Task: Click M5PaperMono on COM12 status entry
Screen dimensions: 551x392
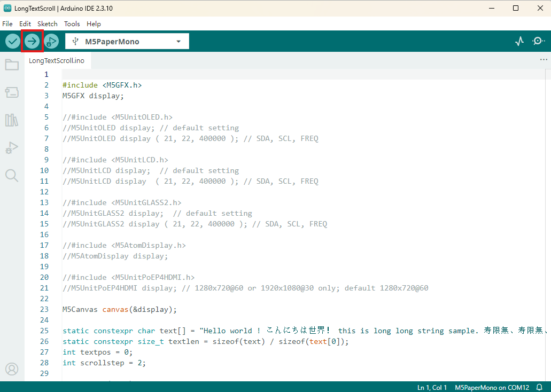Action: pos(492,387)
